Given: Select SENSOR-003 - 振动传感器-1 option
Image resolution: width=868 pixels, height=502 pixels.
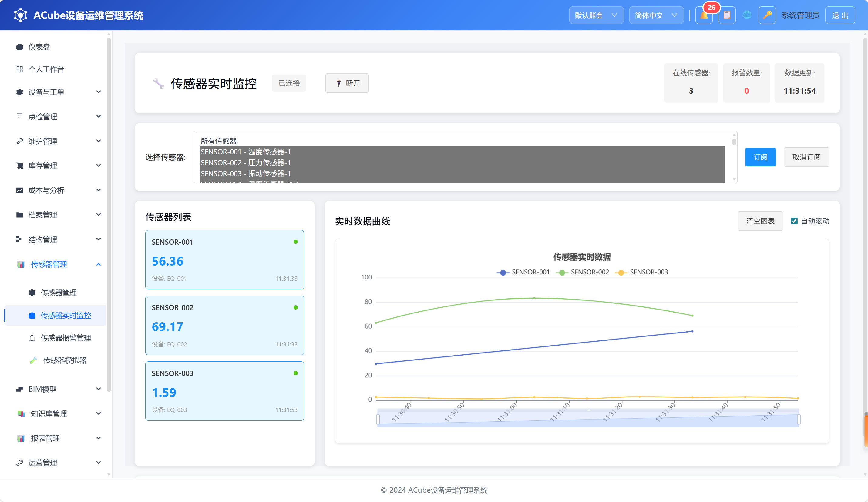Looking at the screenshot, I should tap(462, 173).
